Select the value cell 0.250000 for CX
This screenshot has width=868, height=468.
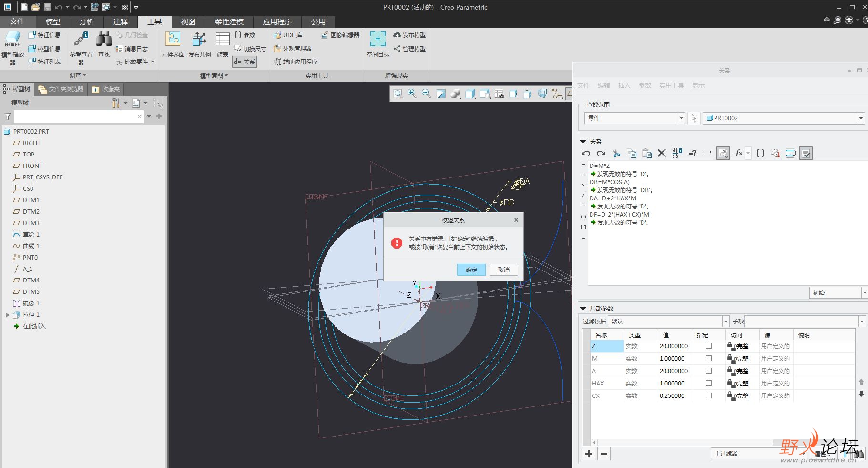pyautogui.click(x=674, y=395)
